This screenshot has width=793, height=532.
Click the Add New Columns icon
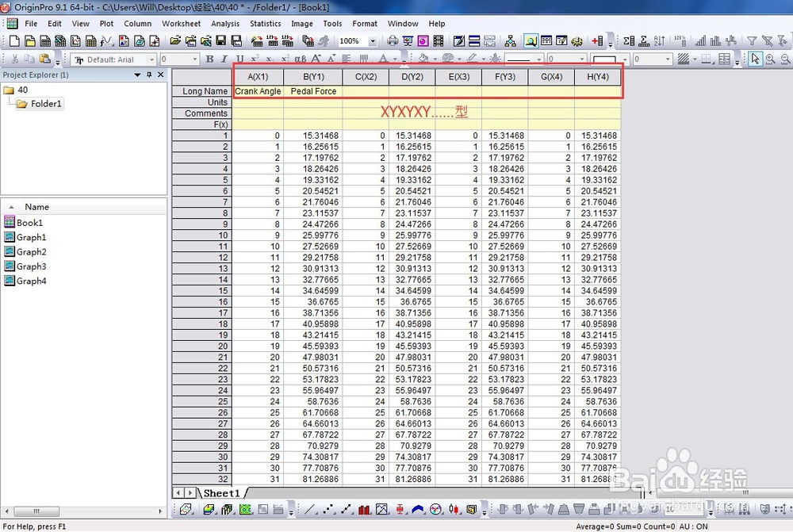tap(597, 41)
